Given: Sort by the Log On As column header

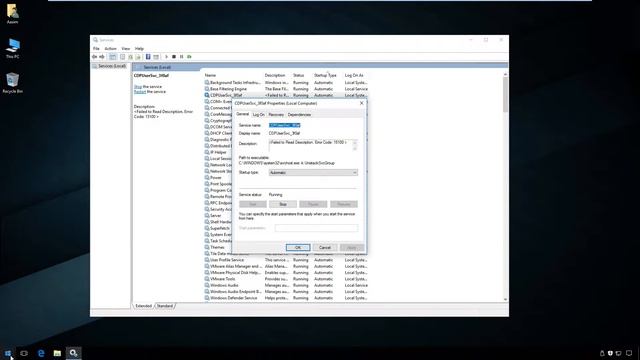Looking at the screenshot, I should (355, 76).
